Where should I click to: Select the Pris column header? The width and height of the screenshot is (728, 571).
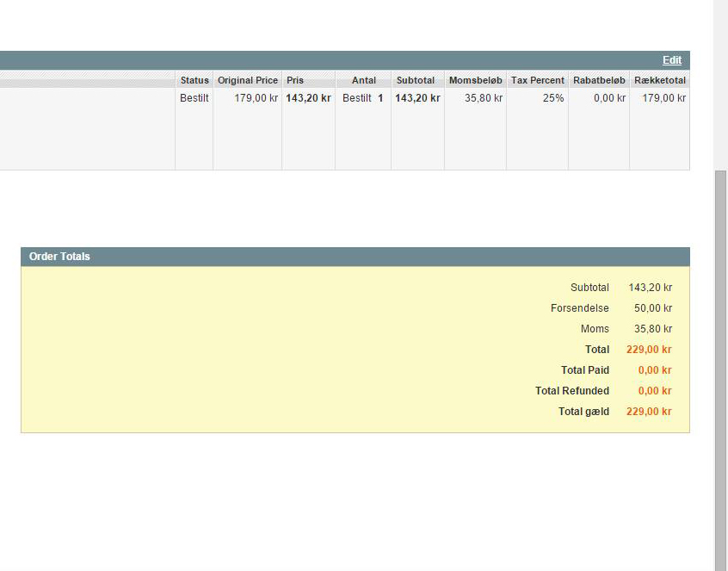pos(295,80)
